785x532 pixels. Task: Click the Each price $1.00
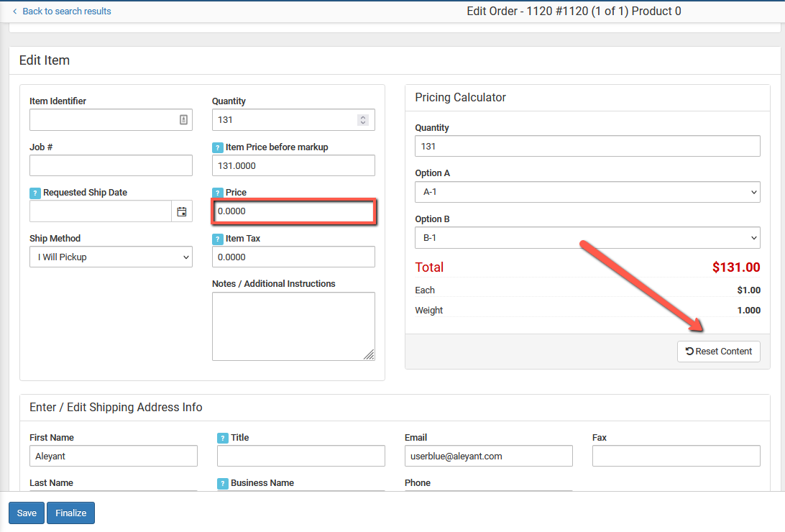pos(748,290)
